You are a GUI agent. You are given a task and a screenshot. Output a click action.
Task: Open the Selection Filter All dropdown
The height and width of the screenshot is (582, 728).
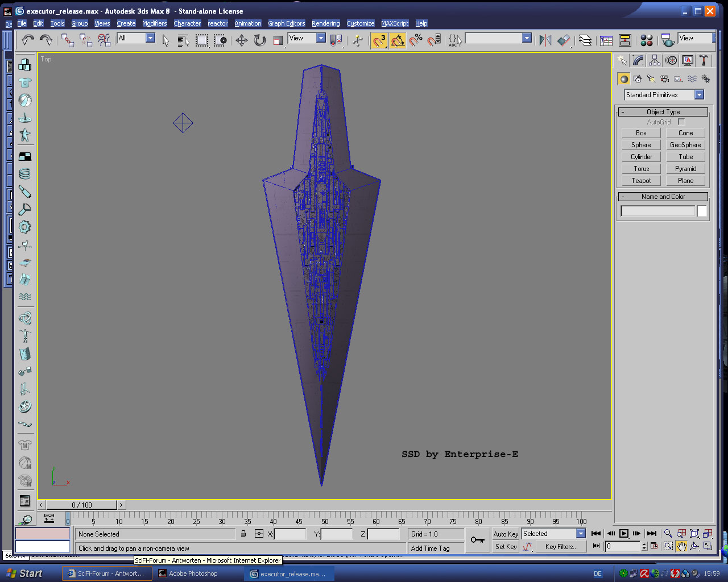[x=136, y=38]
